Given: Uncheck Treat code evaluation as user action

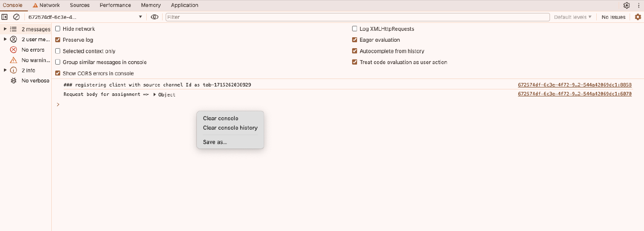Looking at the screenshot, I should pos(355,62).
